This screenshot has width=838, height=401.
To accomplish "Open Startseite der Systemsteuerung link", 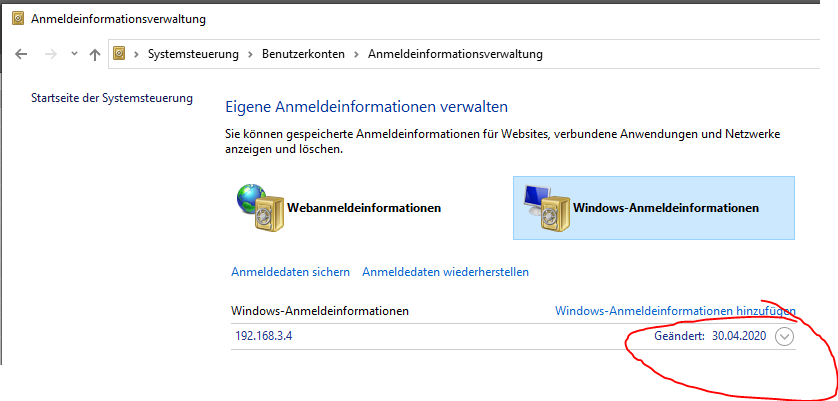I will (112, 98).
